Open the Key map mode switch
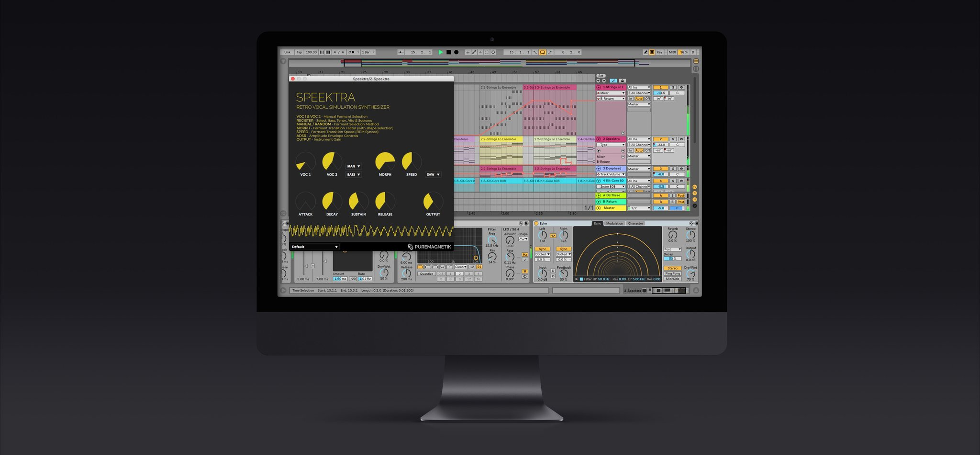The width and height of the screenshot is (980, 455). [x=659, y=52]
